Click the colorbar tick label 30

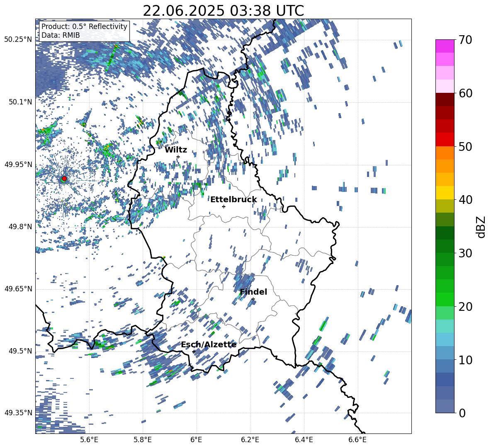pyautogui.click(x=465, y=253)
